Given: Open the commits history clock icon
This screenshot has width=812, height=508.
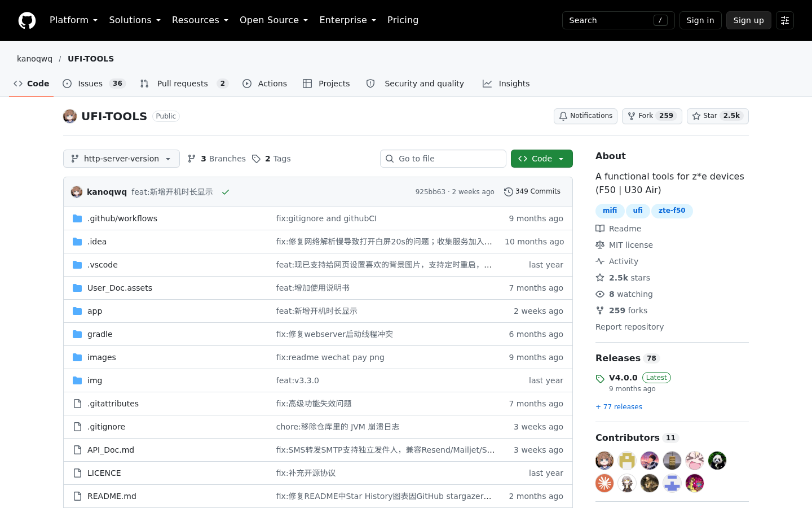Looking at the screenshot, I should pyautogui.click(x=508, y=192).
